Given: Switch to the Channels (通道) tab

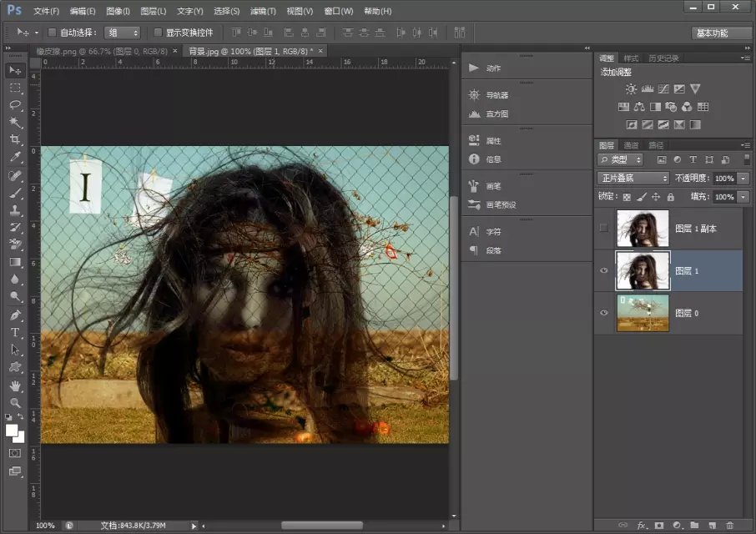Looking at the screenshot, I should pos(631,145).
